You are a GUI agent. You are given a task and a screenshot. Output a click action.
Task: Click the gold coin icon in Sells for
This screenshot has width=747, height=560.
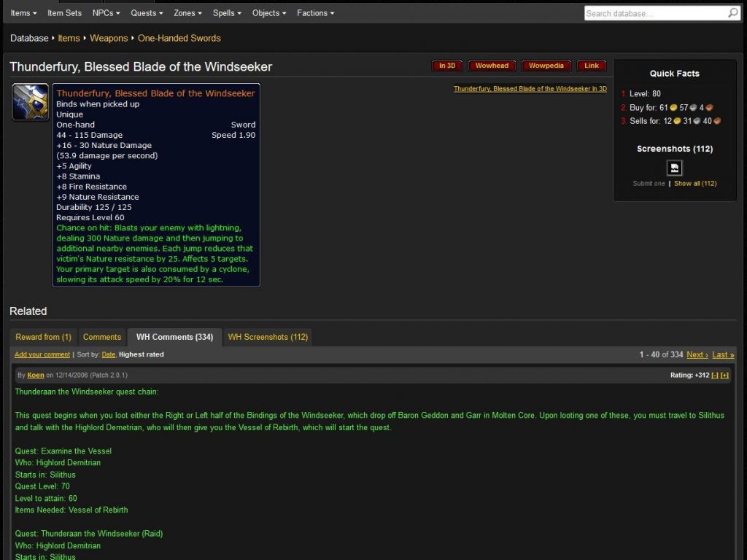pos(677,121)
